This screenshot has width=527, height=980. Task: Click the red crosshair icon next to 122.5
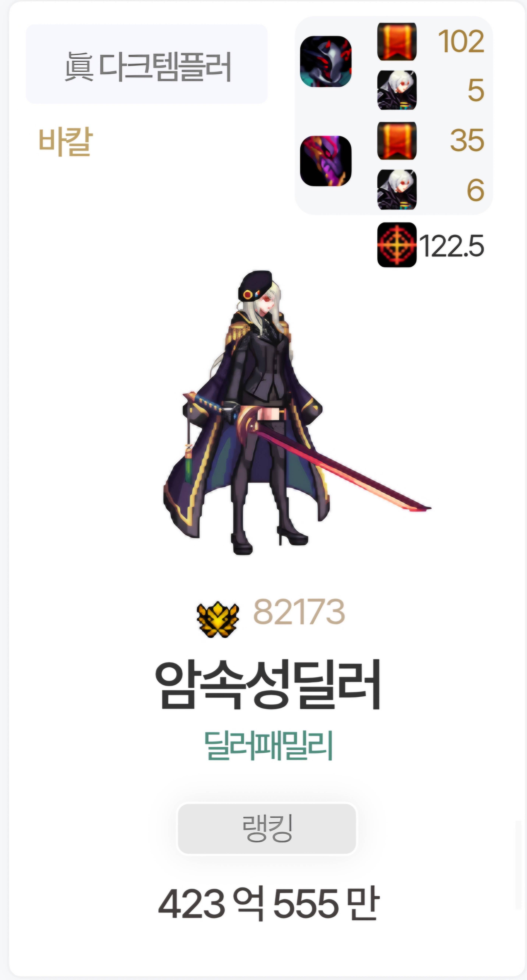tap(396, 245)
